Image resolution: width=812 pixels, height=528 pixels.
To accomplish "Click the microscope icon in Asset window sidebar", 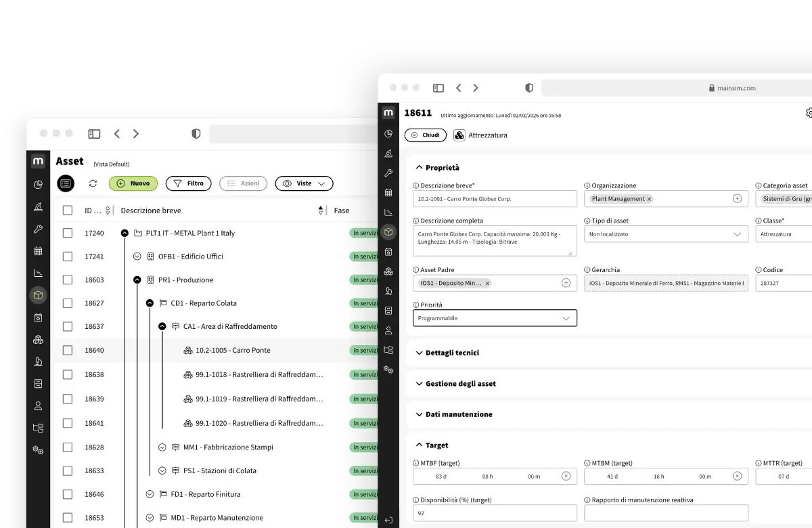I will pyautogui.click(x=38, y=361).
